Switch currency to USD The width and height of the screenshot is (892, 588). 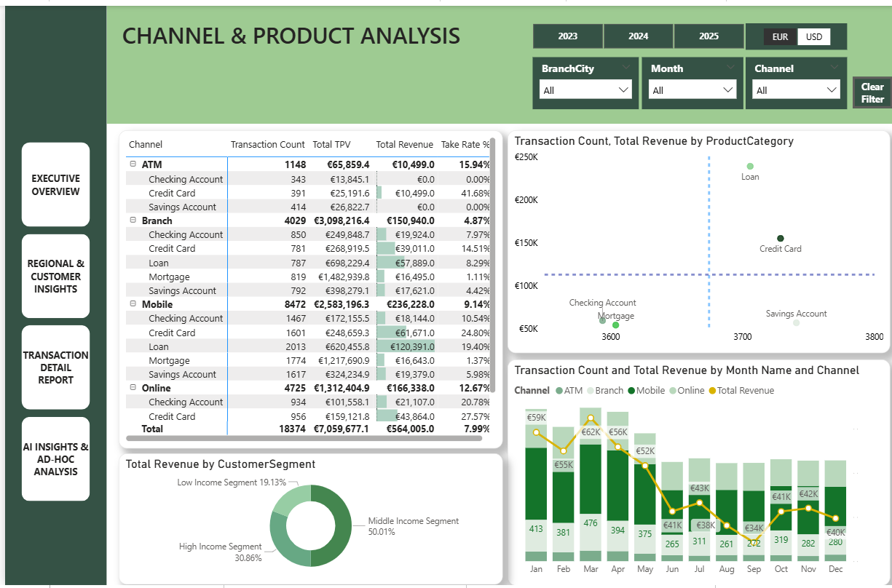click(x=814, y=37)
